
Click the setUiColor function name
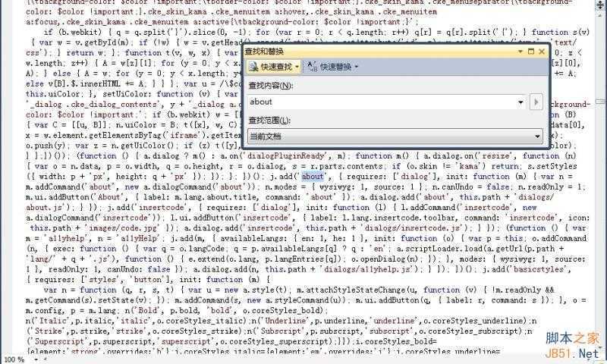[127, 94]
